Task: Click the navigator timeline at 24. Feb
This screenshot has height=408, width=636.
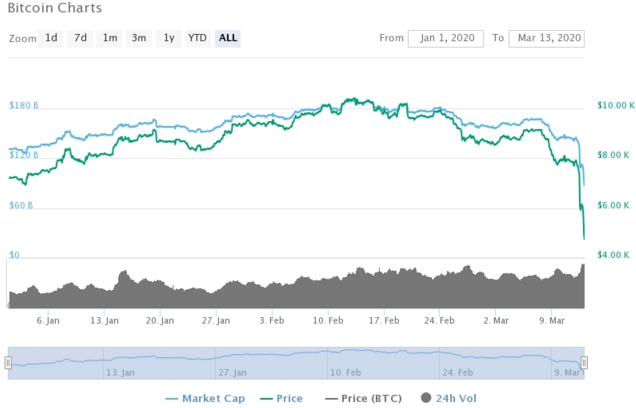Action: 458,372
